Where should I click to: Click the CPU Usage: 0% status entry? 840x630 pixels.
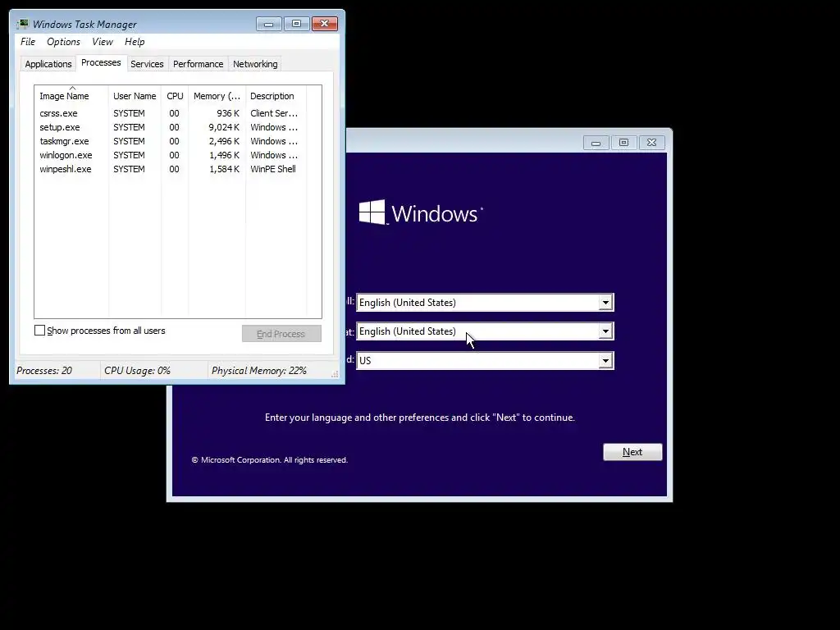137,371
